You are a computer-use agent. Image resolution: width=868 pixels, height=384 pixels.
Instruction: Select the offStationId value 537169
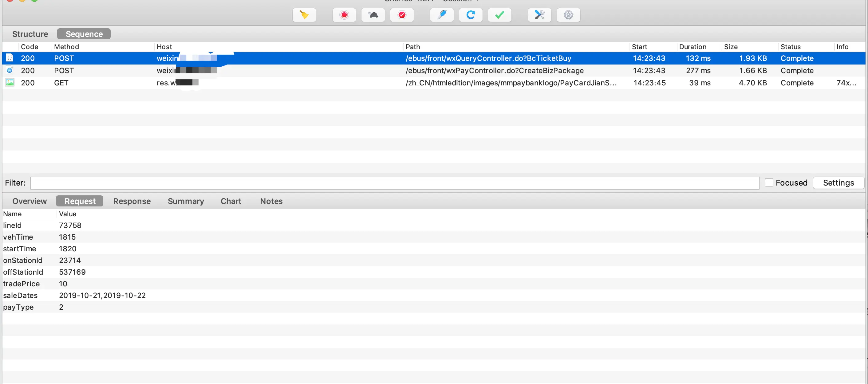(72, 272)
